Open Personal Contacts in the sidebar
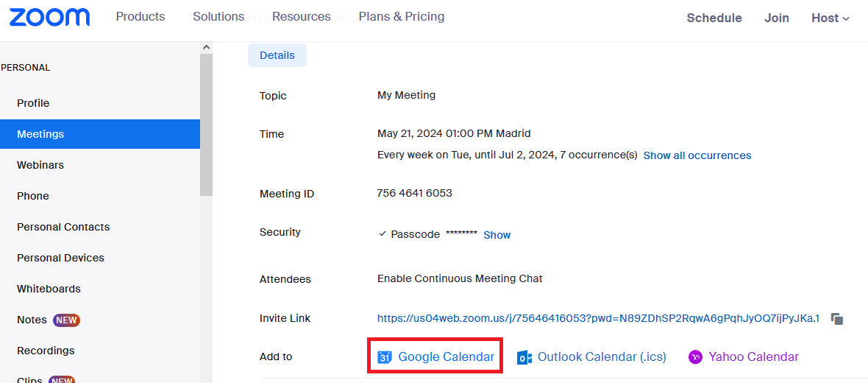 pos(63,227)
